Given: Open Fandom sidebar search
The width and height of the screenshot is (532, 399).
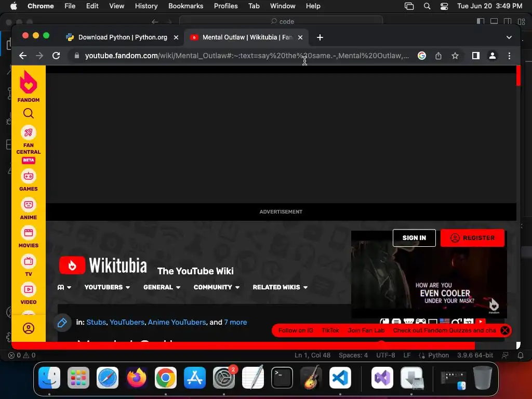Looking at the screenshot, I should (x=29, y=113).
